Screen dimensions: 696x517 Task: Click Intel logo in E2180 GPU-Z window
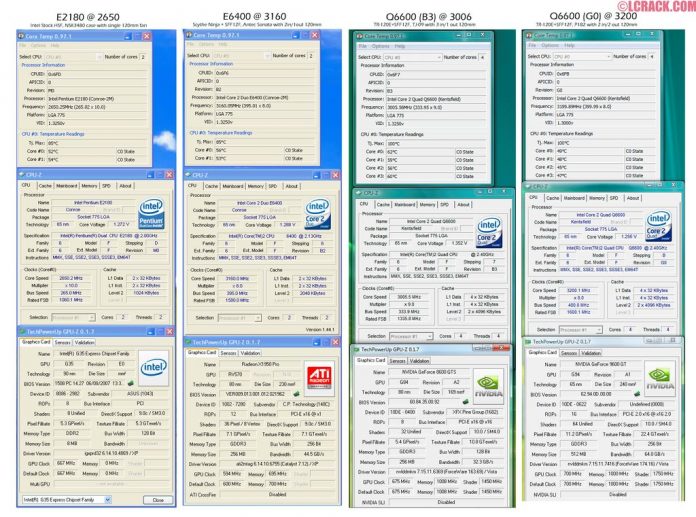[153, 367]
